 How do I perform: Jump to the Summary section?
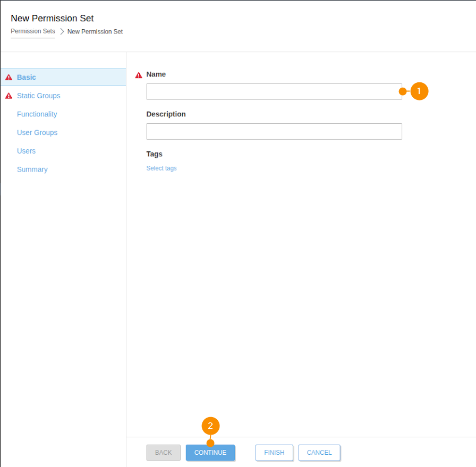[32, 169]
